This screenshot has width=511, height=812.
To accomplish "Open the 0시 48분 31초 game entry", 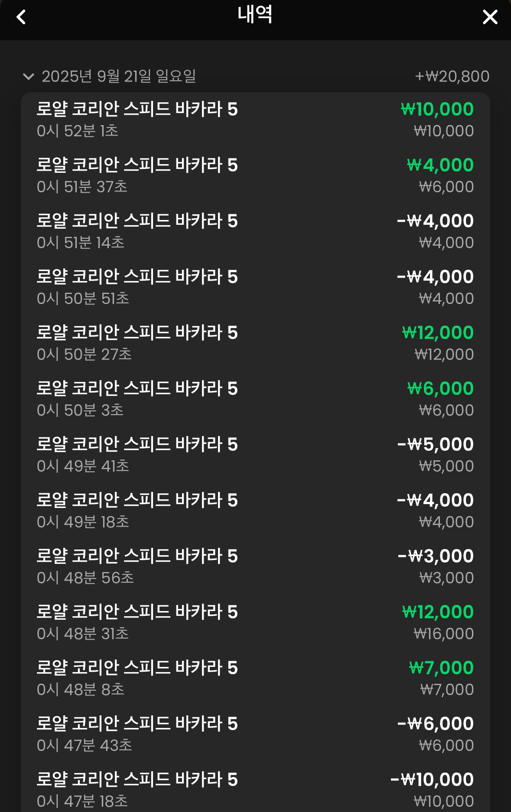I will (255, 622).
